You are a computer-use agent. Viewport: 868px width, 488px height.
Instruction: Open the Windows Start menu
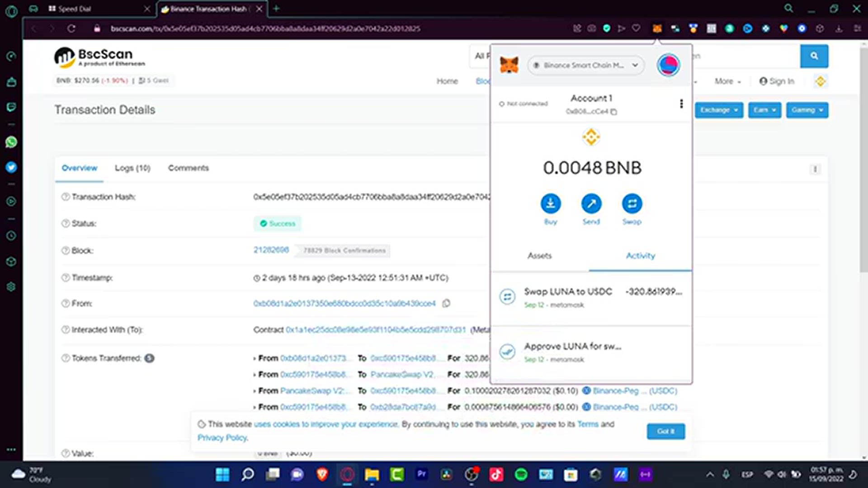(222, 474)
